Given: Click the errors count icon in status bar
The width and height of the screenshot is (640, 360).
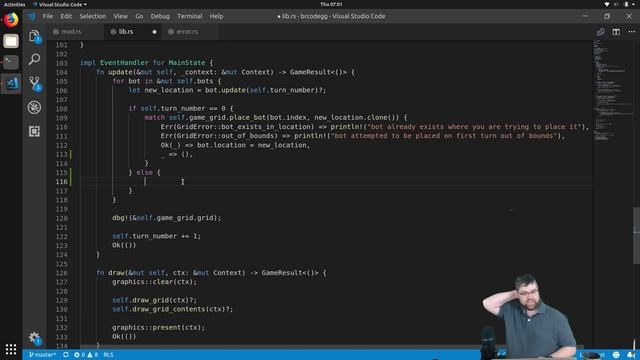Looking at the screenshot, I should [77, 355].
